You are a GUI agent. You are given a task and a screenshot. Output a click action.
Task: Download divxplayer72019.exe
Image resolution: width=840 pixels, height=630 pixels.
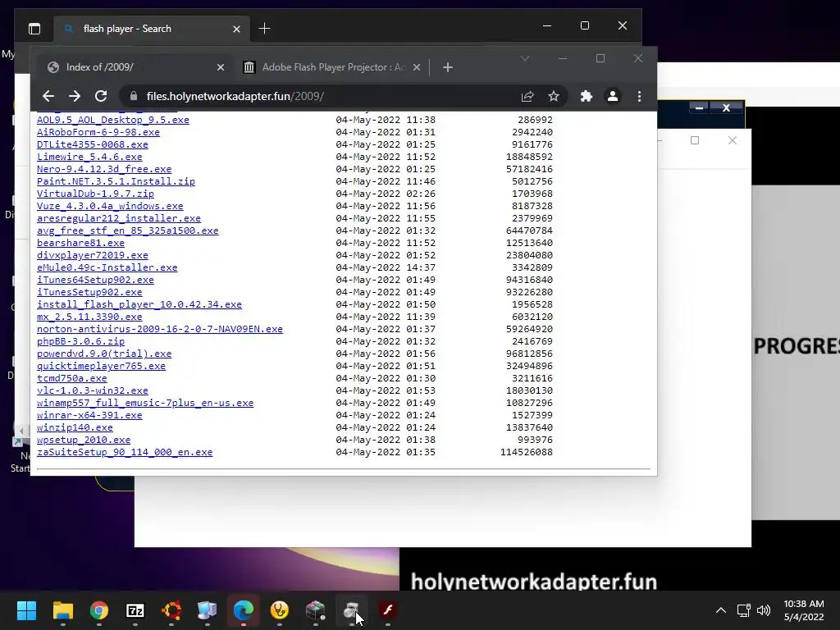tap(92, 256)
